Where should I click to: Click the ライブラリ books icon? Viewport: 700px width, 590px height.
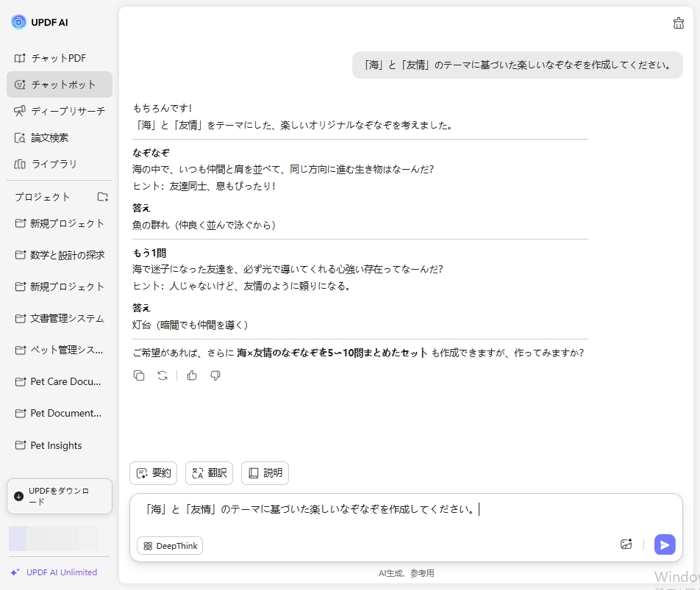(x=20, y=164)
